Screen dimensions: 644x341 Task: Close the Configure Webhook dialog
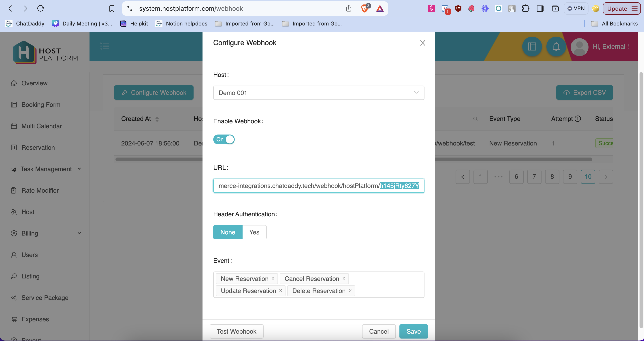[x=422, y=43]
